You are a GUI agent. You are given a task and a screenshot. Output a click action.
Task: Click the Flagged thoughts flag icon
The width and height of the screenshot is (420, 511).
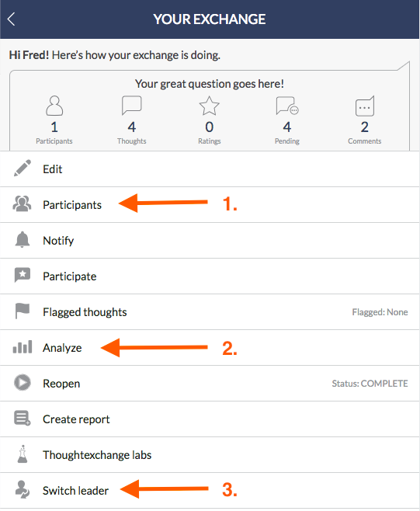pos(23,311)
